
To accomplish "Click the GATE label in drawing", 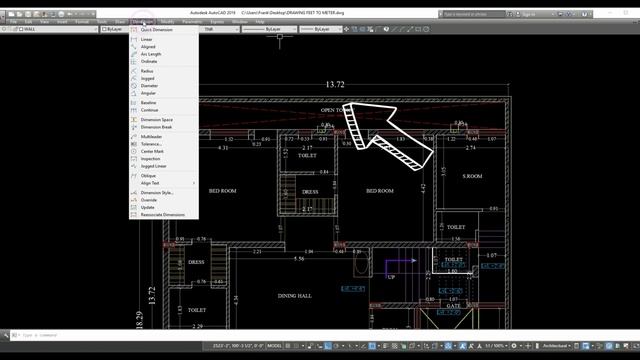I will pos(453,306).
